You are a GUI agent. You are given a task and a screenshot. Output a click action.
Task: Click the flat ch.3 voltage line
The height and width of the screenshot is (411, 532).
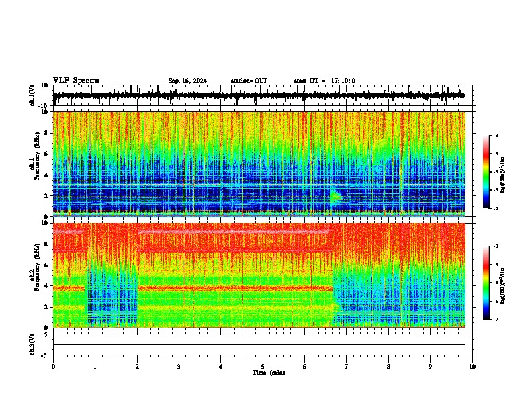259,345
